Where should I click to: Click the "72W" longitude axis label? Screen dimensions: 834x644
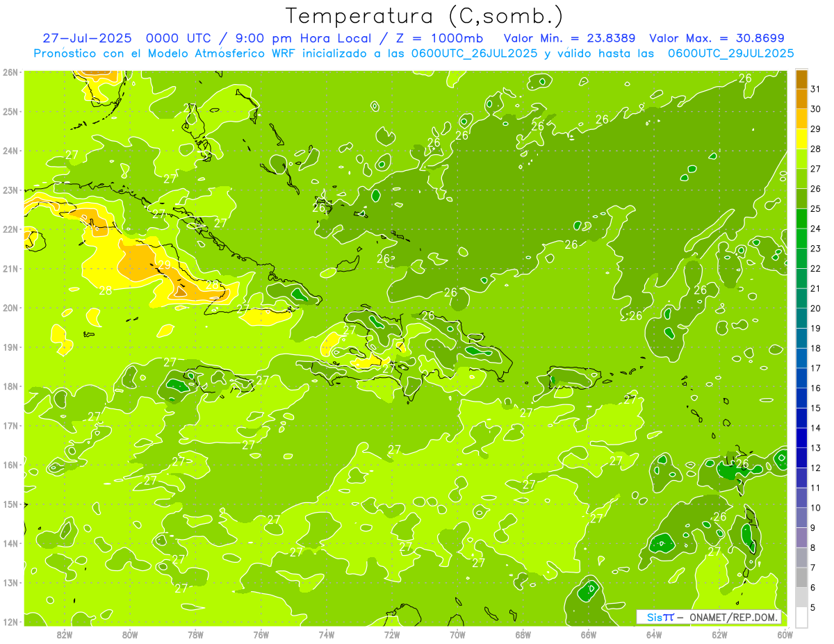click(392, 634)
